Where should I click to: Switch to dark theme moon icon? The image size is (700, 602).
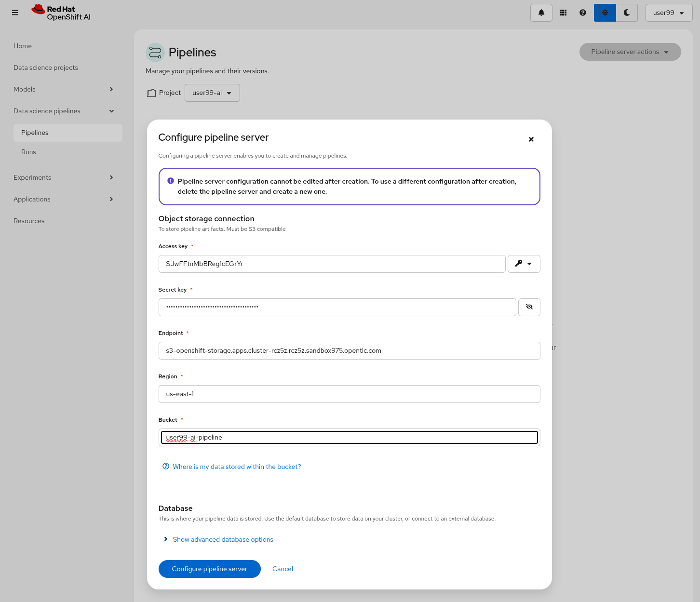(x=627, y=13)
